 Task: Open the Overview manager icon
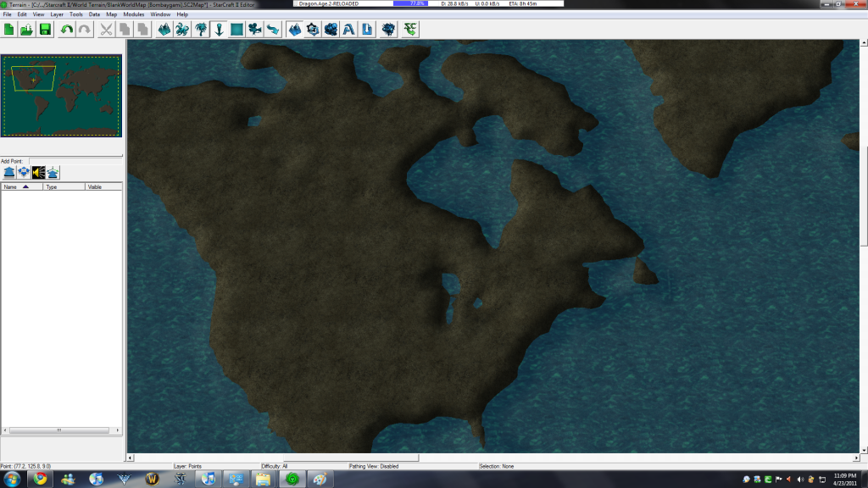click(x=388, y=30)
